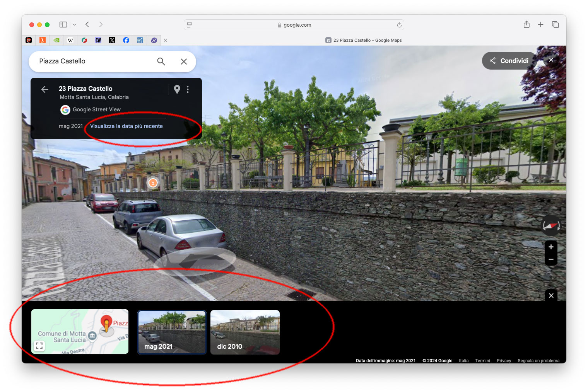Click 'Visualizza la data più recente' link

tap(126, 126)
